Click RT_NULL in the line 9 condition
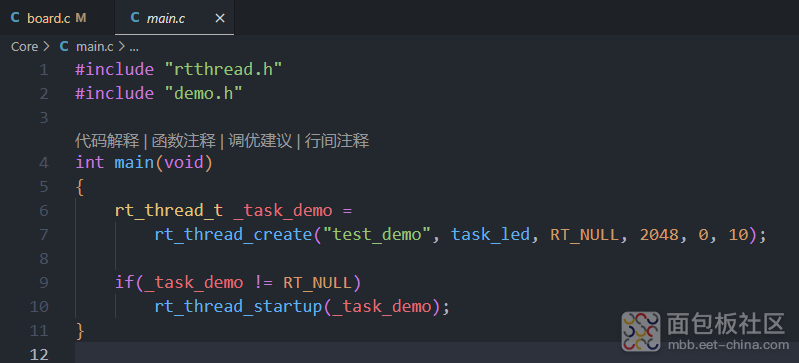799x363 pixels. point(317,282)
